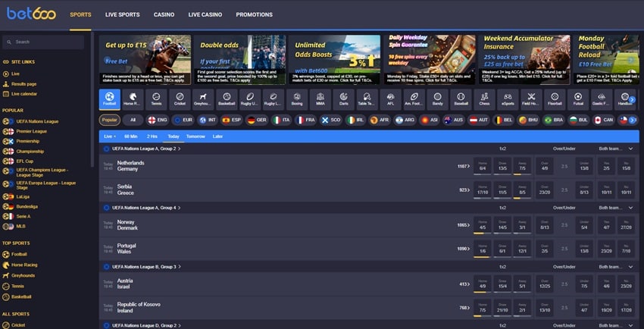
Task: Select the Greyhounds sport tile
Action: point(203,99)
